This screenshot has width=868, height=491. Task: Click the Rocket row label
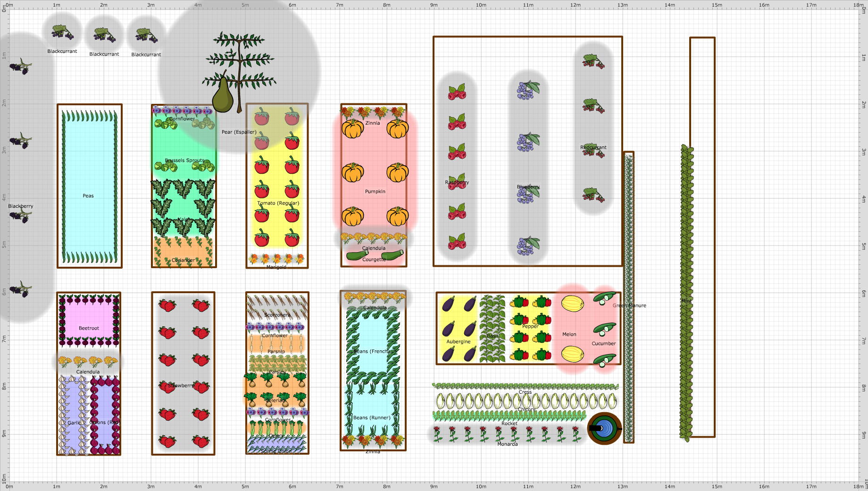tap(509, 423)
